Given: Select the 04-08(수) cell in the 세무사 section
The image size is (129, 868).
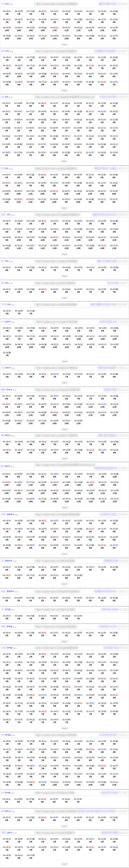Looking at the screenshot, I should [x=19, y=856].
